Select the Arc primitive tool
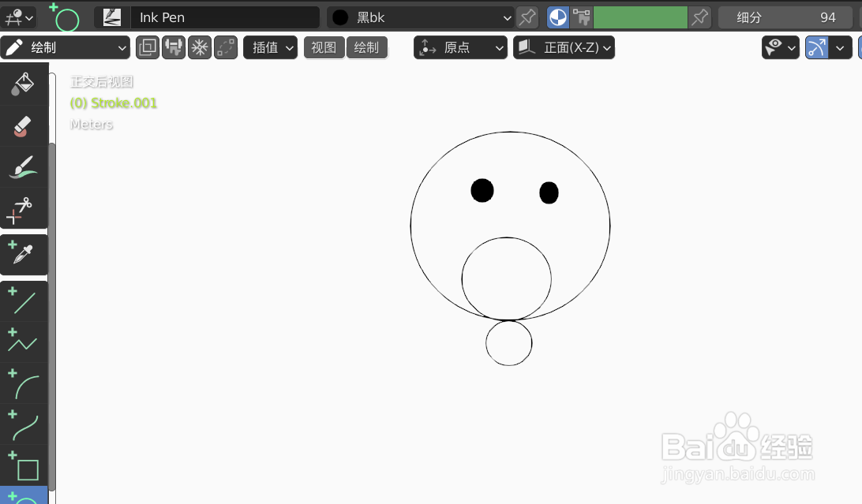The width and height of the screenshot is (862, 504). [x=23, y=383]
